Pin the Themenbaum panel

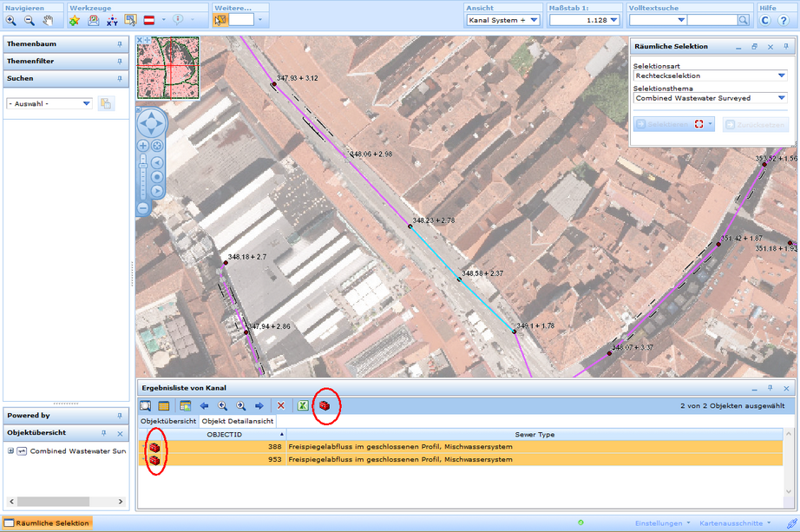tap(120, 43)
